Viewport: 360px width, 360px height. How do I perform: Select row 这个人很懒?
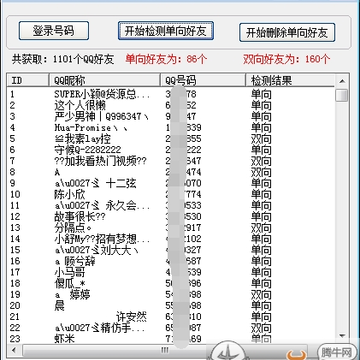[x=171, y=106]
